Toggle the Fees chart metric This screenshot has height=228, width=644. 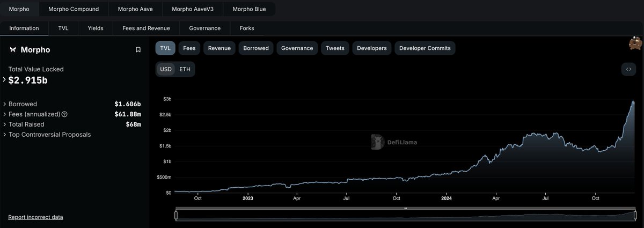[189, 48]
